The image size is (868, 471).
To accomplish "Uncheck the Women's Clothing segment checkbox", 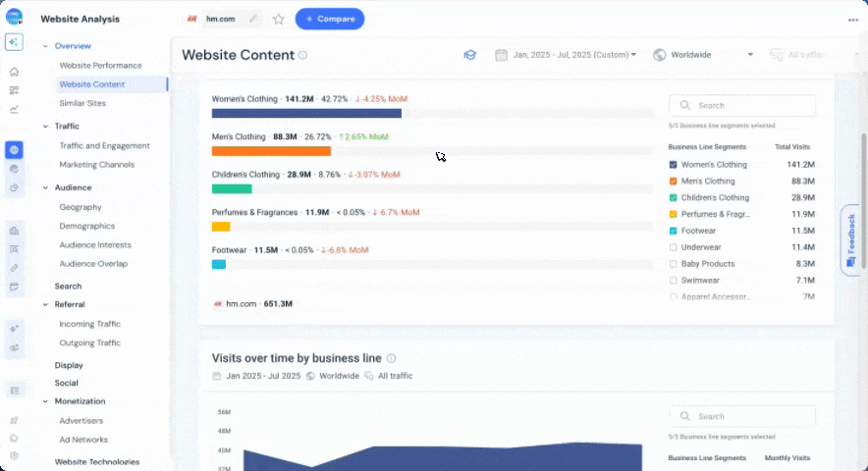I will coord(673,165).
